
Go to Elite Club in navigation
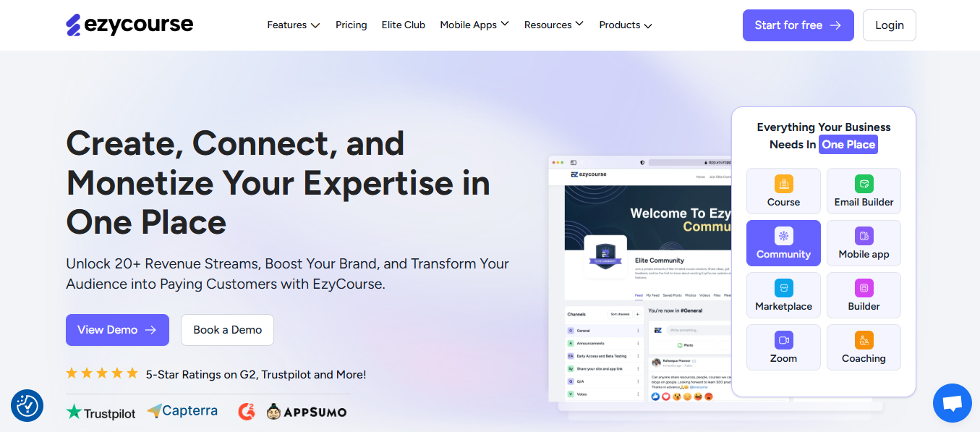404,25
